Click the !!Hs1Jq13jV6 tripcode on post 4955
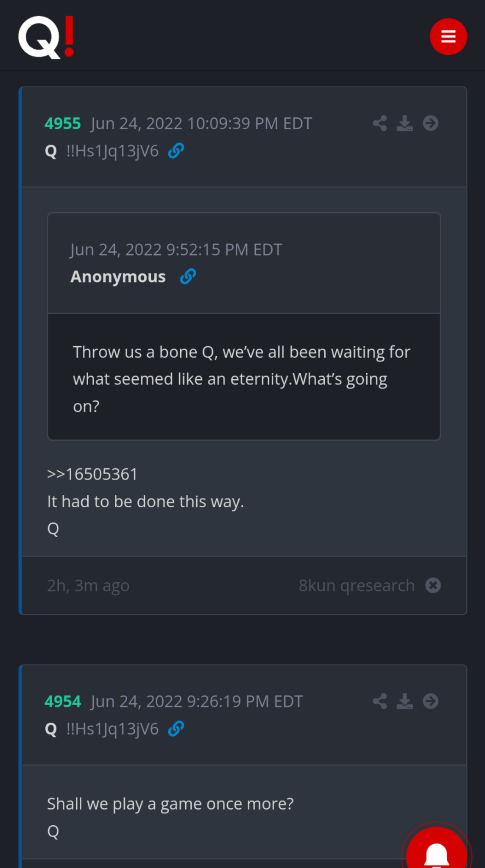This screenshot has width=485, height=868. tap(112, 151)
